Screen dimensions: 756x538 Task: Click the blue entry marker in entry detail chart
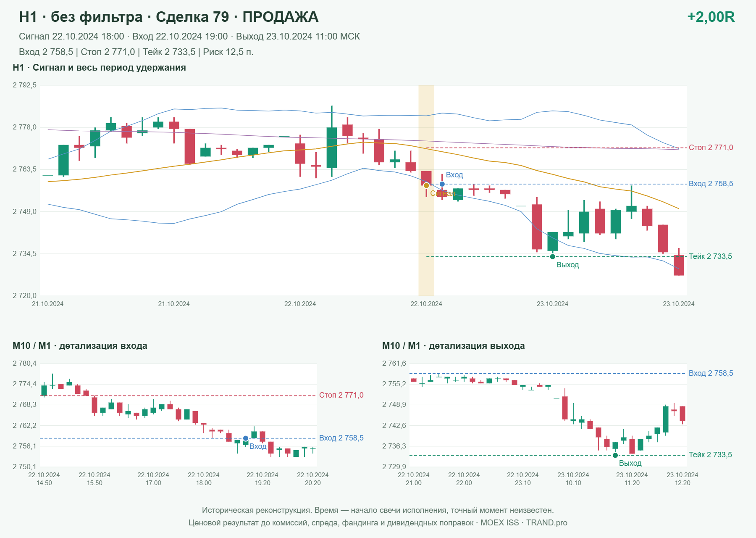(x=246, y=438)
